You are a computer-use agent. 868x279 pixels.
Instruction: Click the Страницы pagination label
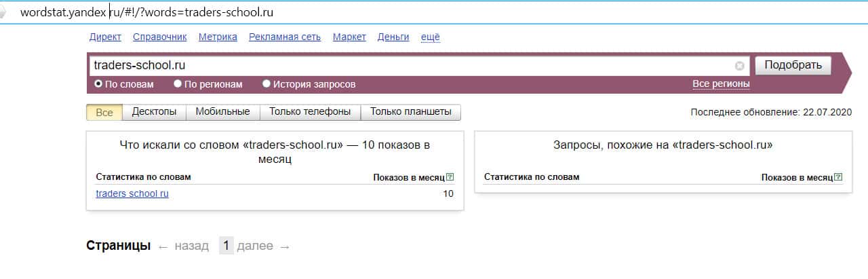tap(118, 246)
